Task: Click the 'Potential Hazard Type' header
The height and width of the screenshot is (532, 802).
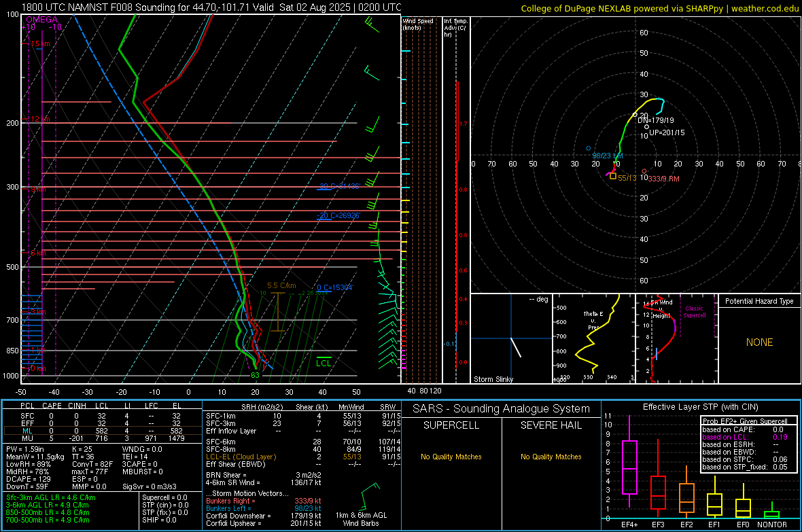Action: 759,301
